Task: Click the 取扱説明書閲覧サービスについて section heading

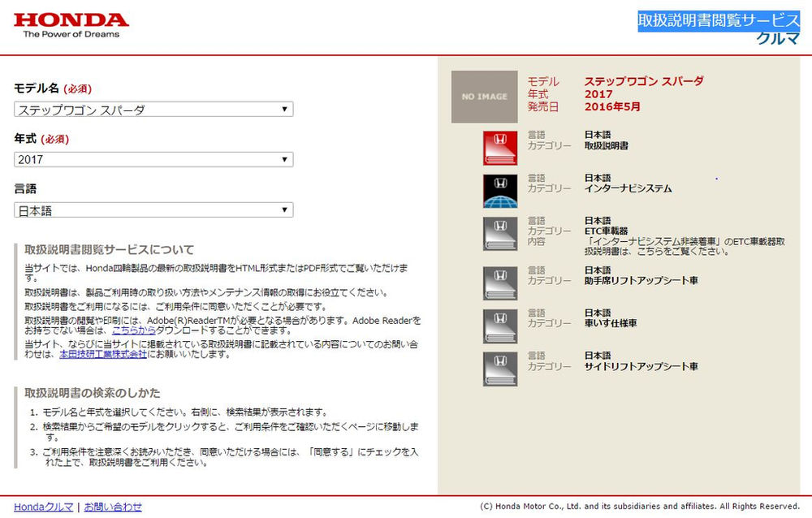Action: pyautogui.click(x=110, y=250)
